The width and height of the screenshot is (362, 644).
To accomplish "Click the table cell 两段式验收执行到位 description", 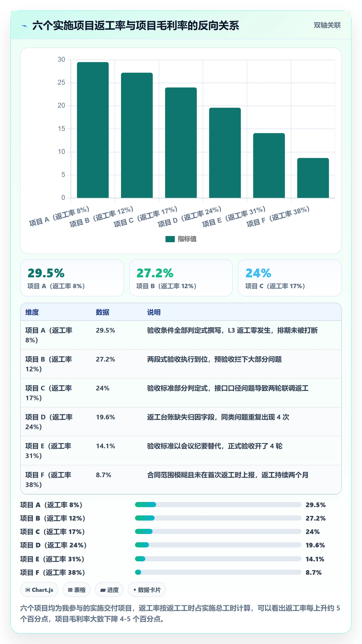I will tap(214, 359).
